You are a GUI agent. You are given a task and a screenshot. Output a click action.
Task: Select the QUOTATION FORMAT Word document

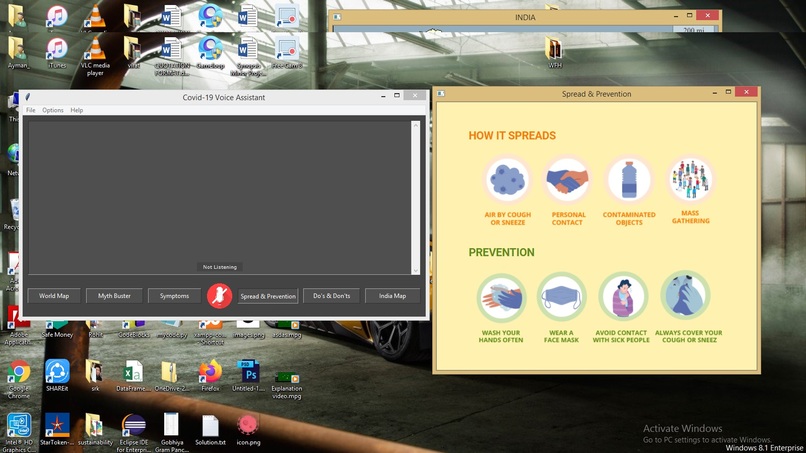point(172,57)
